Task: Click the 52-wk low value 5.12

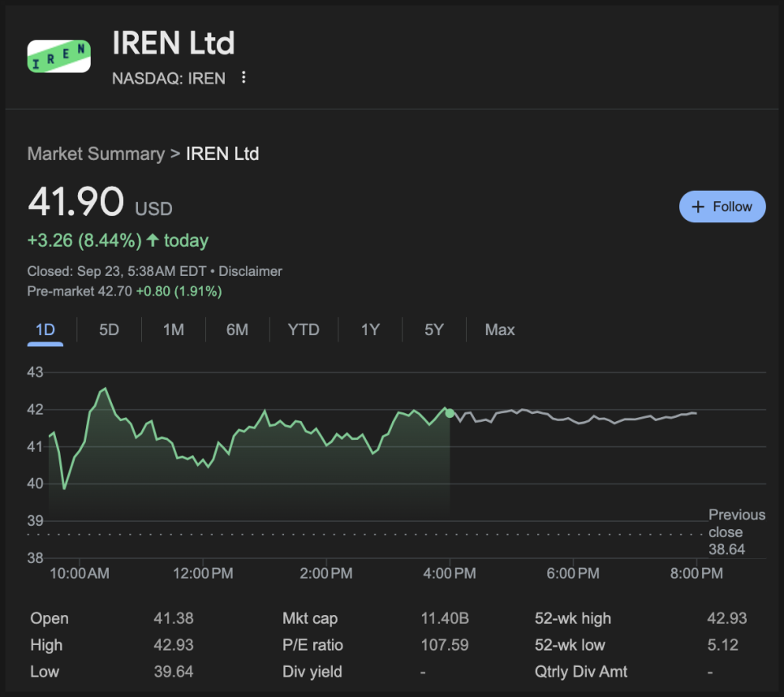Action: coord(722,645)
